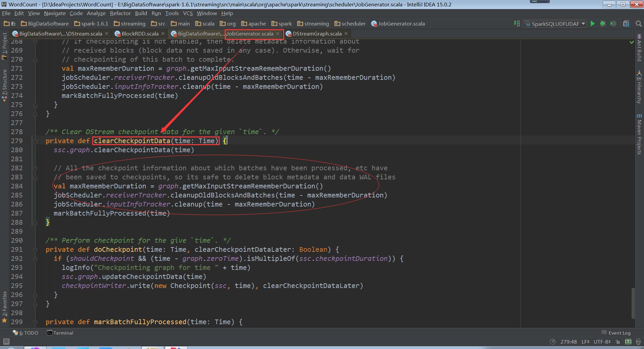
Task: Collapse the if block at line 292
Action: click(x=35, y=259)
